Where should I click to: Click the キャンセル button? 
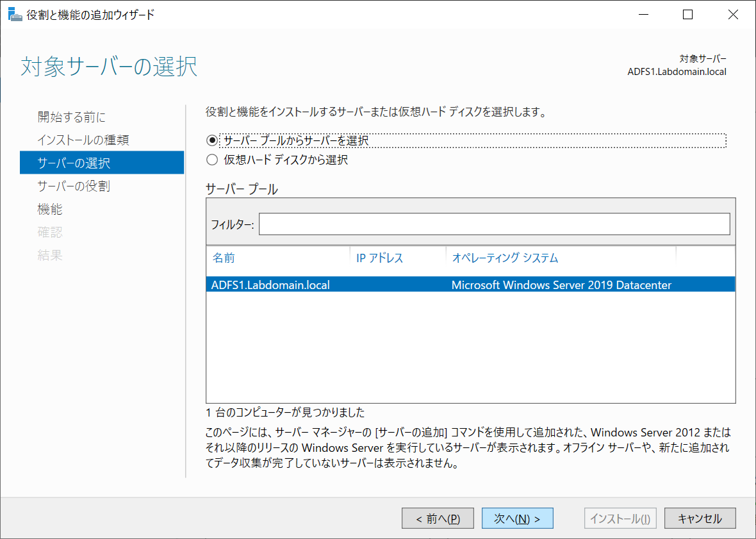700,518
